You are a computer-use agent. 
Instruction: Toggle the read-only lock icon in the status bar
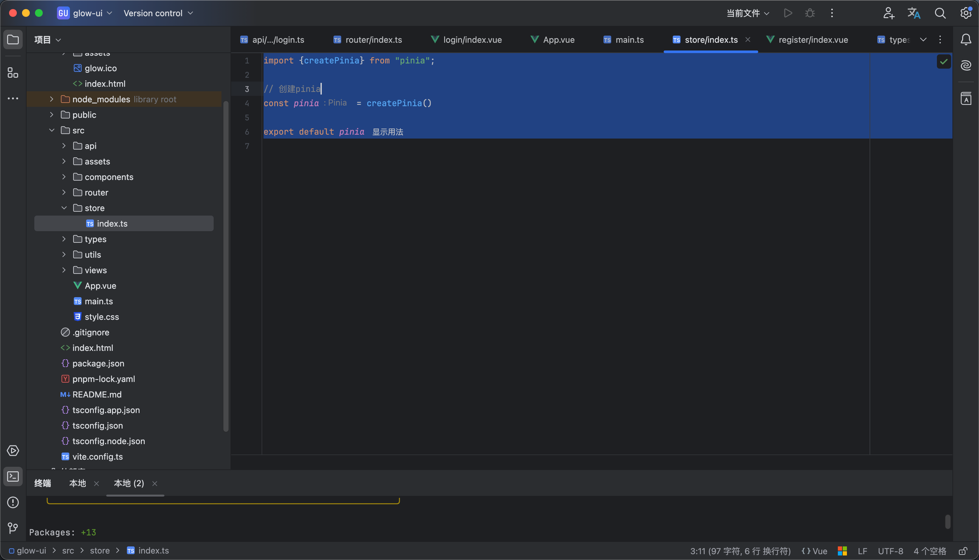[963, 551]
